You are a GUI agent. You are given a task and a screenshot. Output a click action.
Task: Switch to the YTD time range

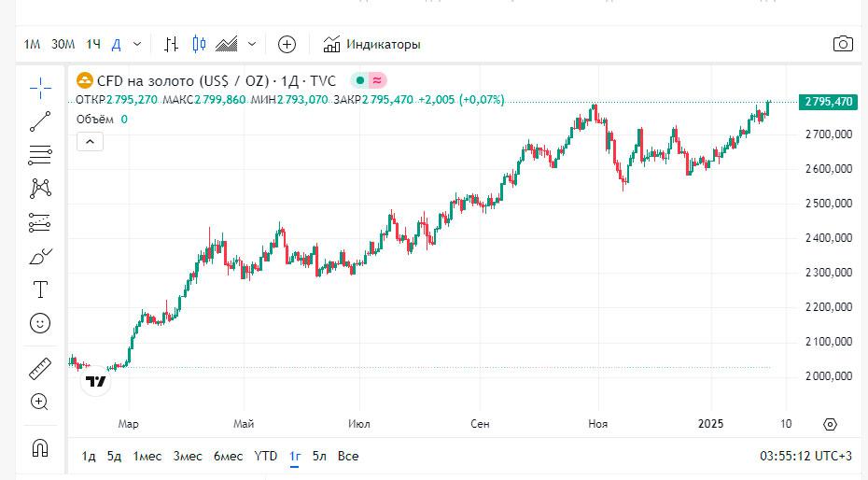[x=266, y=456]
